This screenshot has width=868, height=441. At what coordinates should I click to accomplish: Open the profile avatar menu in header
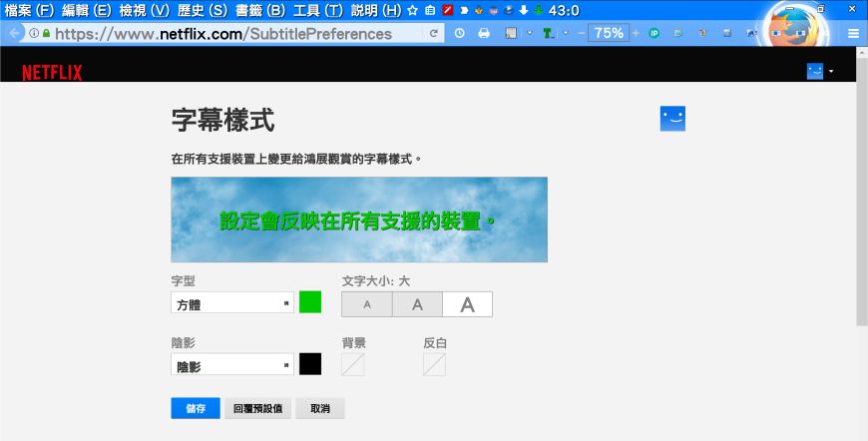point(819,72)
